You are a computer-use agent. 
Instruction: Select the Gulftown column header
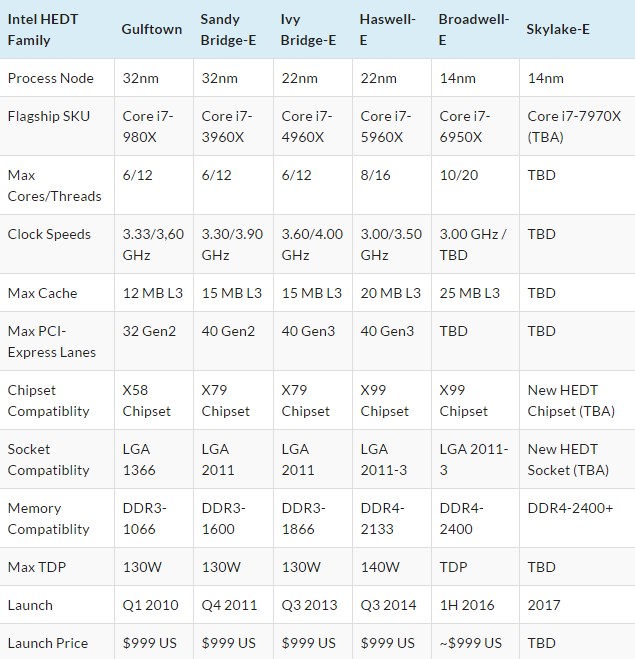click(152, 29)
